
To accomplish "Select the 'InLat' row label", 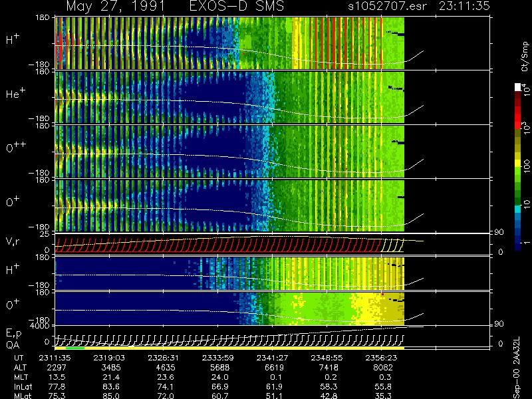I will tap(22, 386).
